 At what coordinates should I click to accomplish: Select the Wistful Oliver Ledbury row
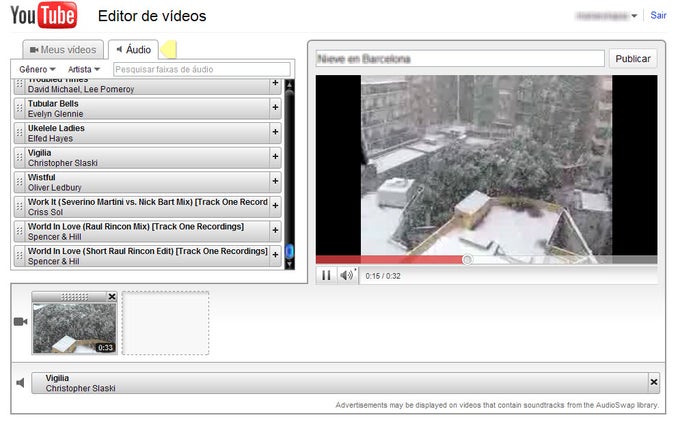(x=147, y=182)
